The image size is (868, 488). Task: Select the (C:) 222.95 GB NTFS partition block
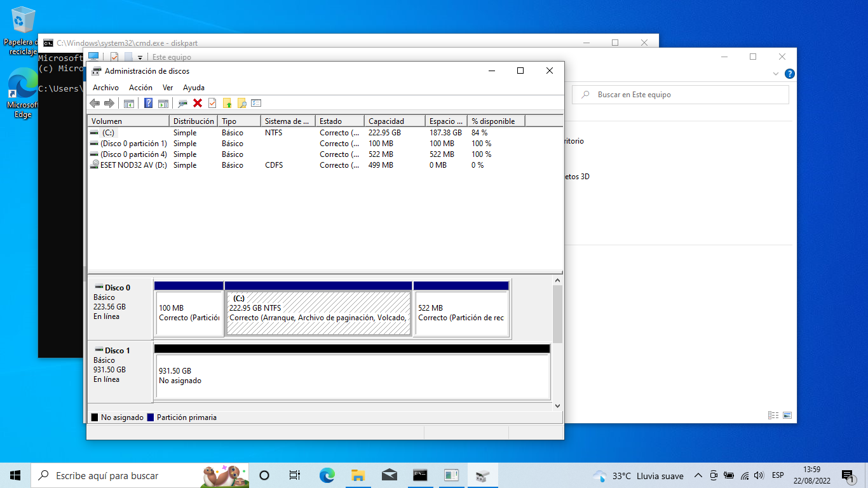318,313
